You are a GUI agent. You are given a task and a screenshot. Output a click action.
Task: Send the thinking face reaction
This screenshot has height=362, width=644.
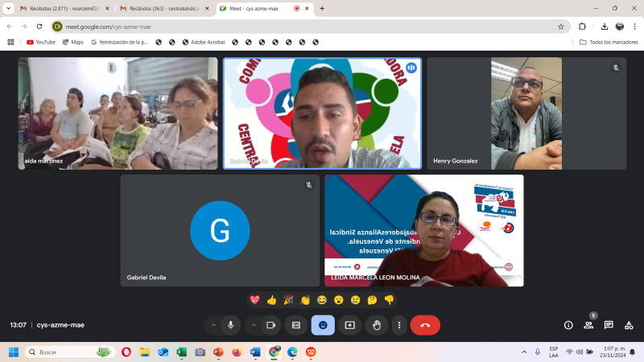372,300
